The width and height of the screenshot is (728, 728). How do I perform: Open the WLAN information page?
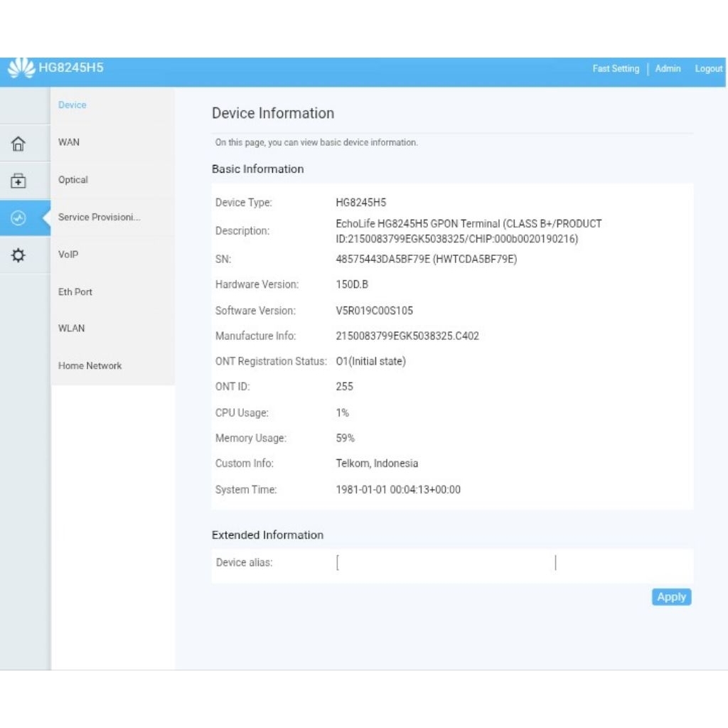tap(71, 328)
